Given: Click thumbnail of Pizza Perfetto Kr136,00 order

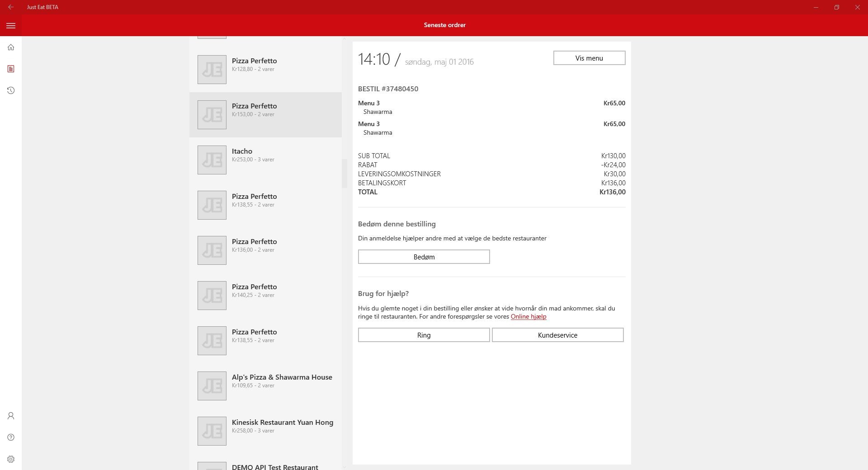Looking at the screenshot, I should pos(212,250).
